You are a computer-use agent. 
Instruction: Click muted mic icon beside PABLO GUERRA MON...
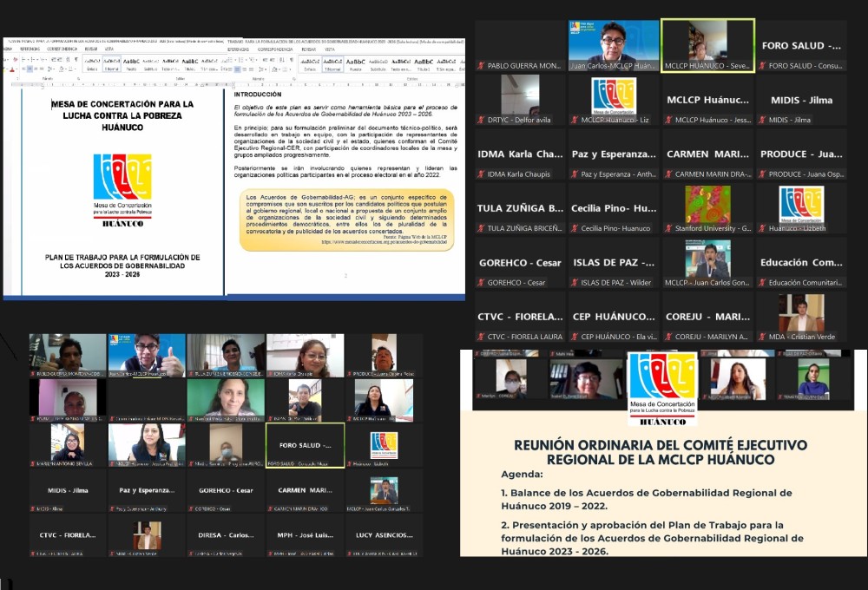point(481,66)
